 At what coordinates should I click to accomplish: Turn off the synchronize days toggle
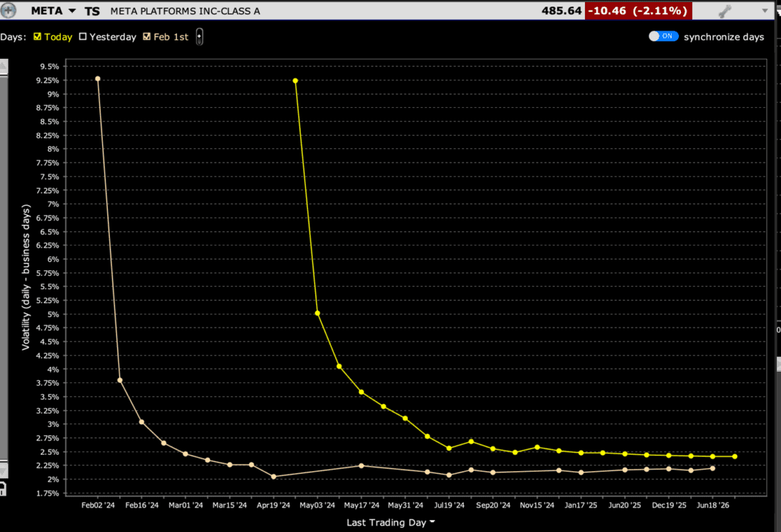[x=663, y=35]
